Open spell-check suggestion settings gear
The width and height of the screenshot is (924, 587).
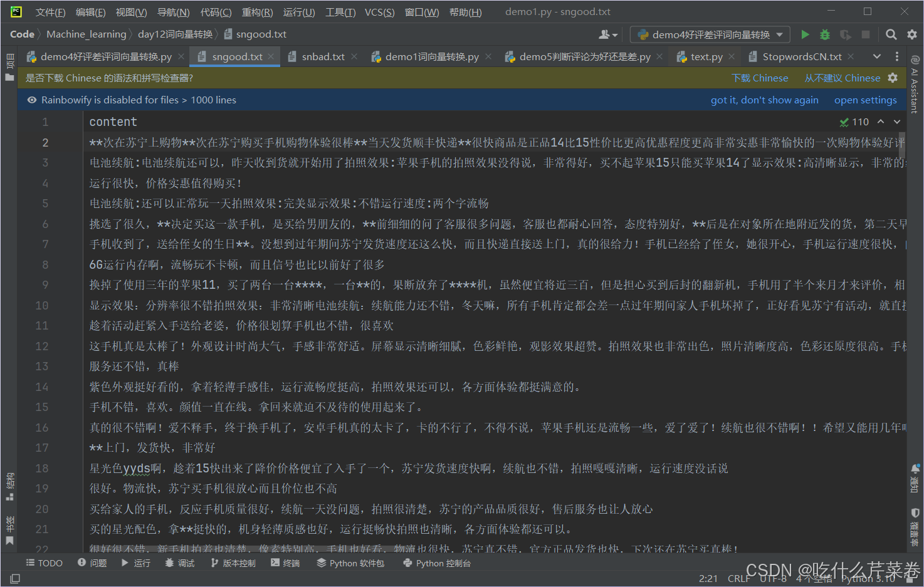pos(893,78)
